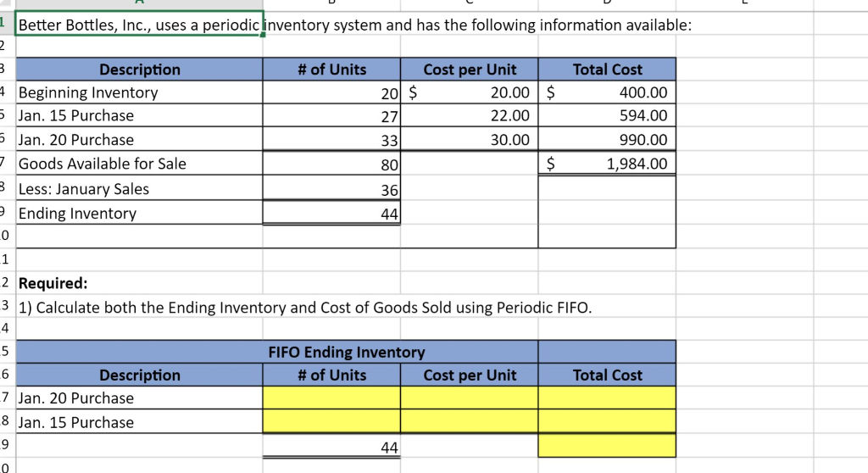
Task: Select the cell starting 'Better Bottles, Inc.'
Action: pos(139,25)
